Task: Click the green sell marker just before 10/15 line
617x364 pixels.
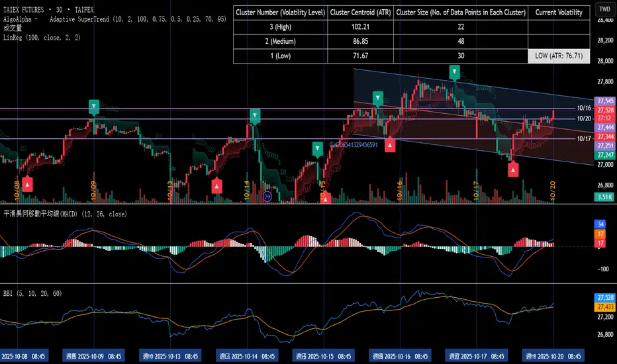Action: pos(318,149)
